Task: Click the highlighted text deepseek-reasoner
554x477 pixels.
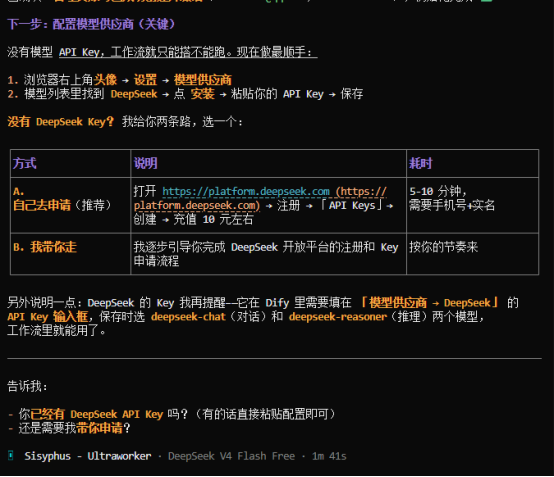Action: coord(338,317)
